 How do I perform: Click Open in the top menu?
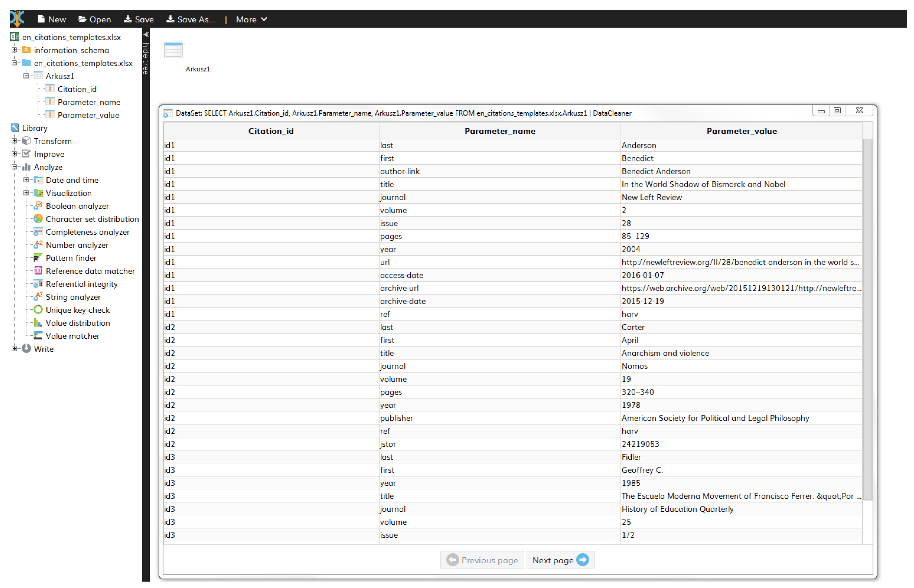tap(95, 20)
